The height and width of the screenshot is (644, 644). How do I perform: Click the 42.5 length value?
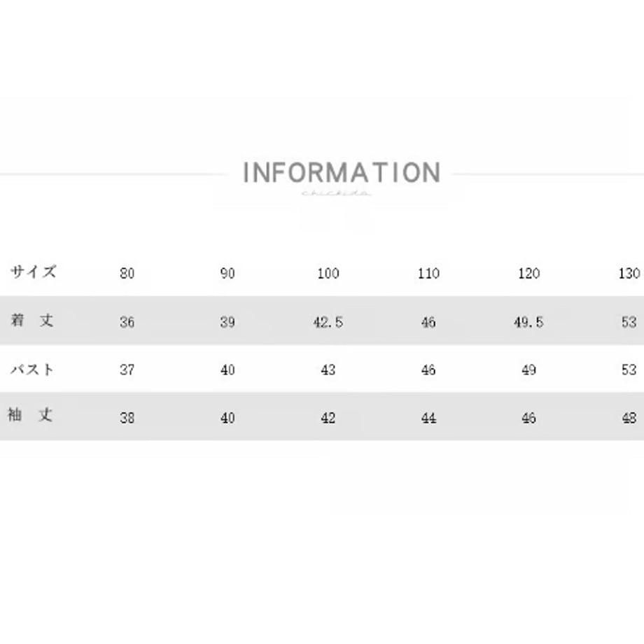(328, 322)
